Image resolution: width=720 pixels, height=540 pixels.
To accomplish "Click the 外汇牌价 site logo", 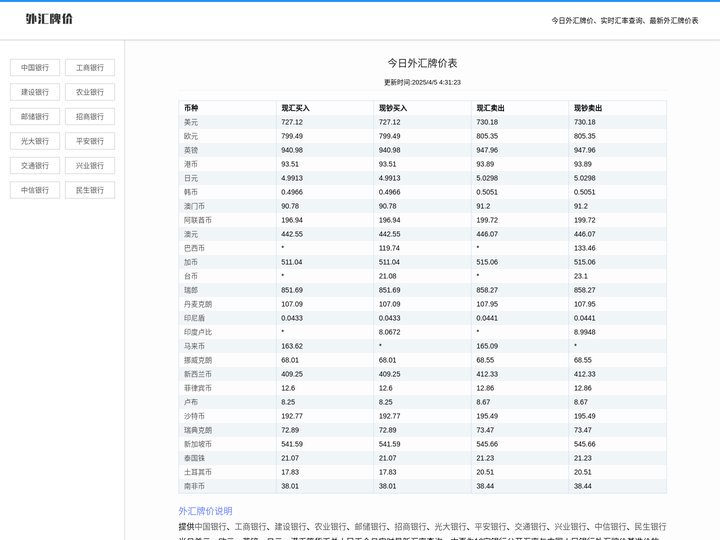I will 49,19.
